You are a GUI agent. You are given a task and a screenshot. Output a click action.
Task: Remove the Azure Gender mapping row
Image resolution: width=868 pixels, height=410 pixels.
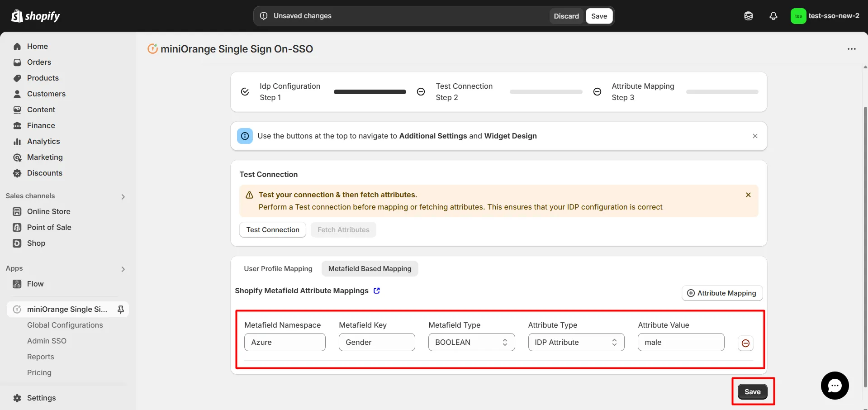pos(745,343)
